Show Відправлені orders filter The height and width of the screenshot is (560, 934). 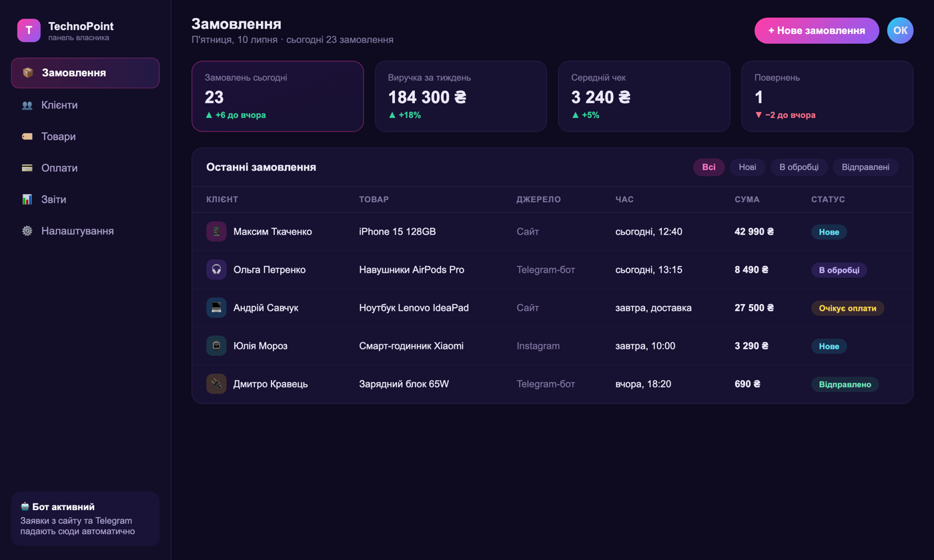click(x=865, y=167)
